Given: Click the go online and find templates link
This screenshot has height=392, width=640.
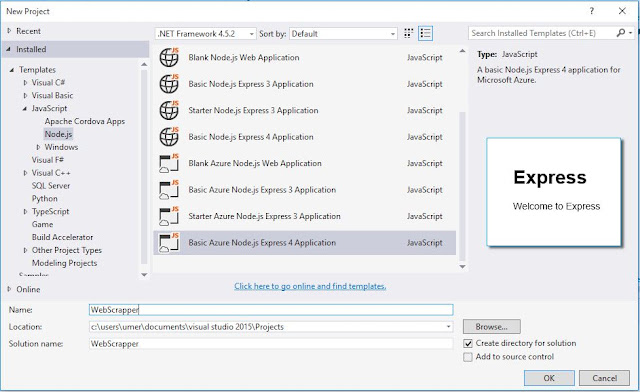Looking at the screenshot, I should pos(310,286).
